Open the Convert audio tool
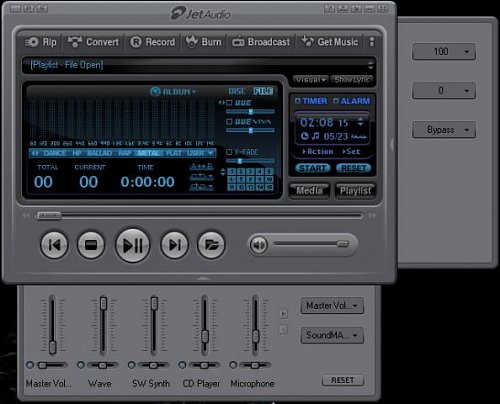Screen dimensions: 500x404 click(93, 42)
